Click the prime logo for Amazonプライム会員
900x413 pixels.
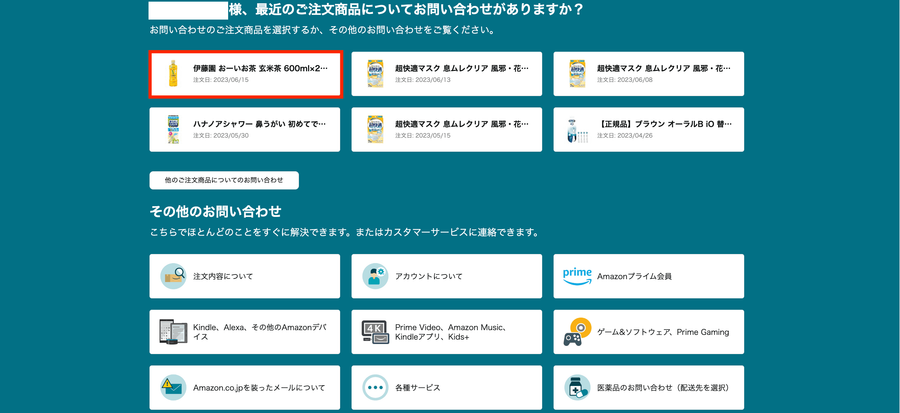point(577,276)
